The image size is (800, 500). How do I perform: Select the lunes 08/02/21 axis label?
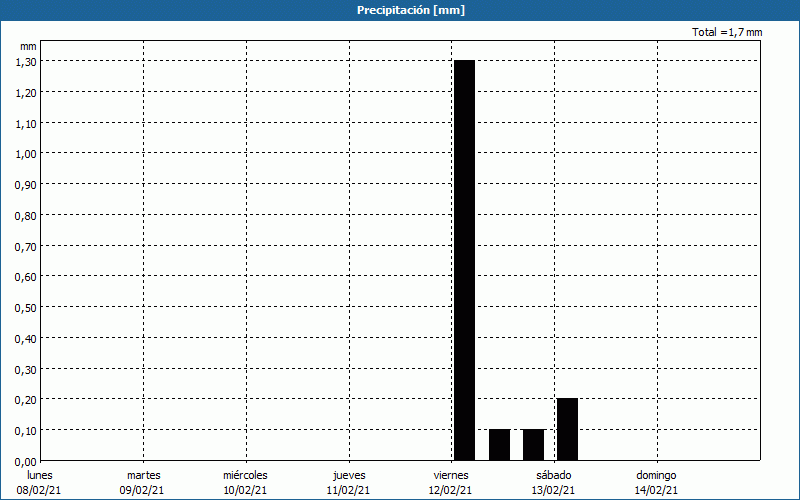coord(39,483)
